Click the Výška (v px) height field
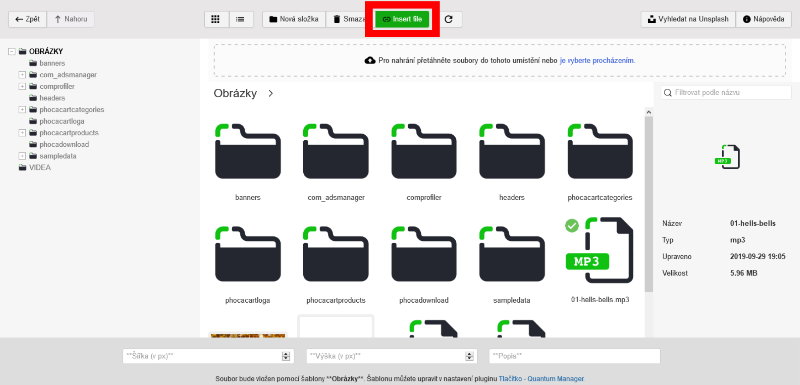This screenshot has height=385, width=800. click(x=392, y=356)
